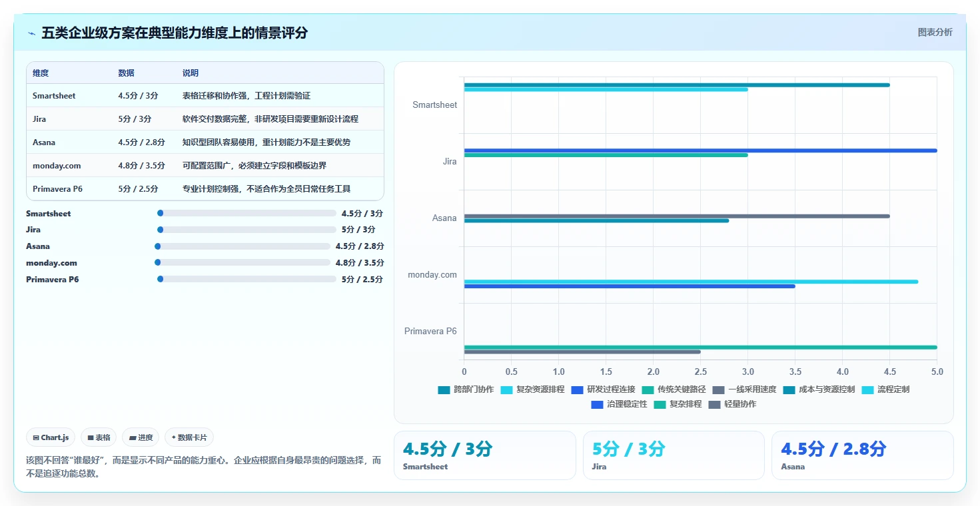Click the Smartsheet progress bar
Viewport: 980px width, 506px height.
[246, 213]
